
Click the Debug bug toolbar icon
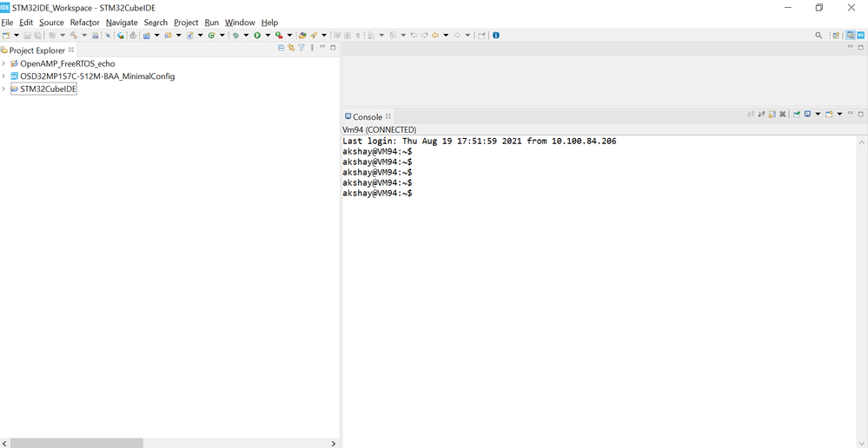pos(236,35)
